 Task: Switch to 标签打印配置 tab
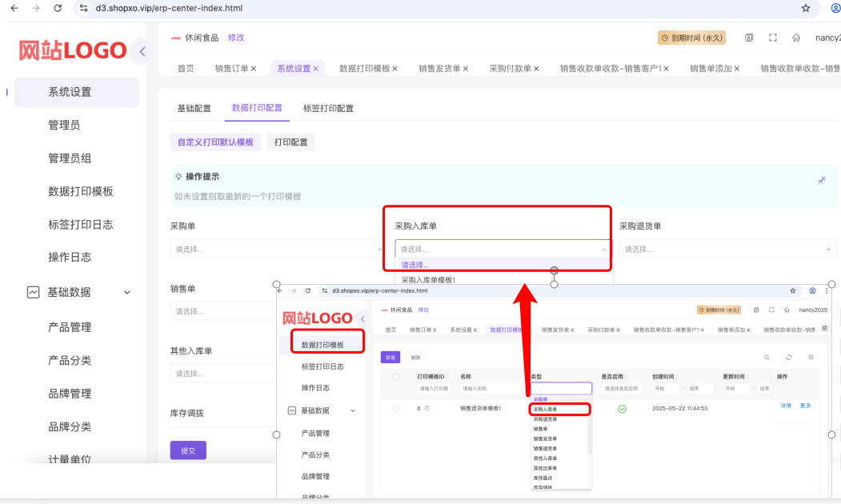point(328,108)
